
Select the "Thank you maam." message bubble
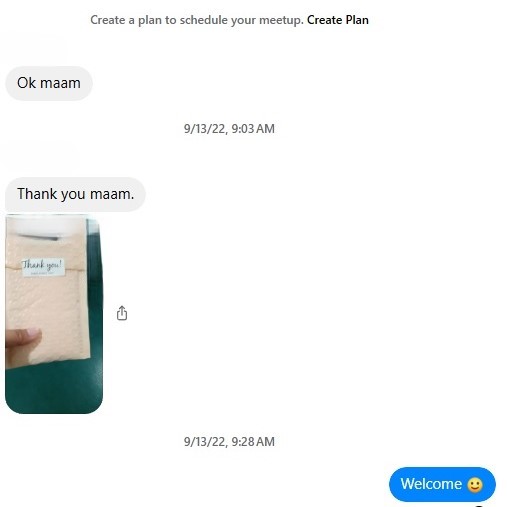(75, 194)
